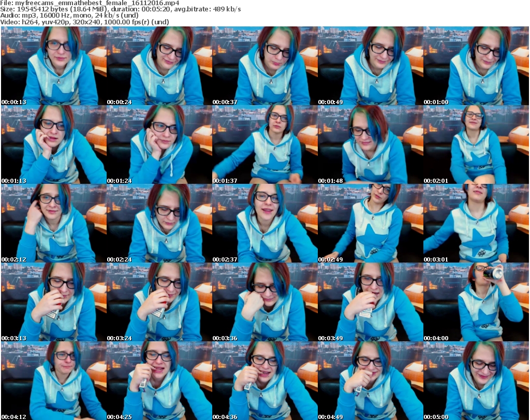This screenshot has width=530, height=420.
Task: Click the thumbnail timestamped 00:00:13
Action: click(53, 66)
